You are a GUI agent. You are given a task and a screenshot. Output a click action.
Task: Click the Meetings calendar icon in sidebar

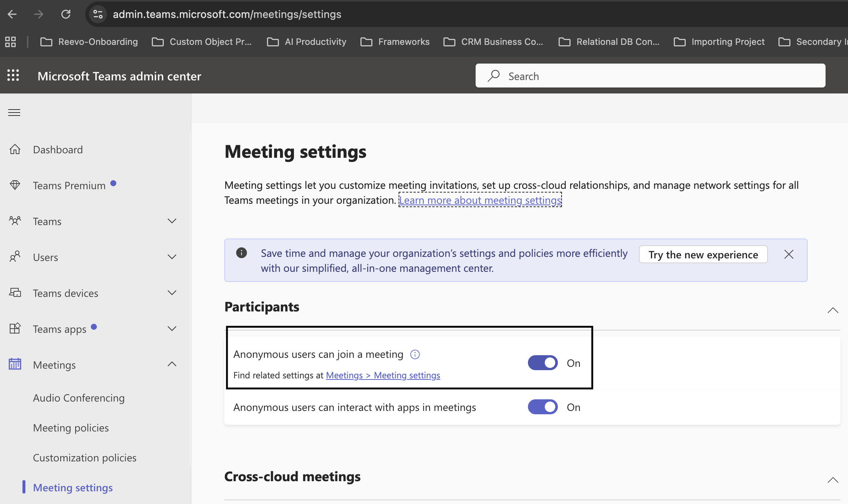pyautogui.click(x=15, y=364)
